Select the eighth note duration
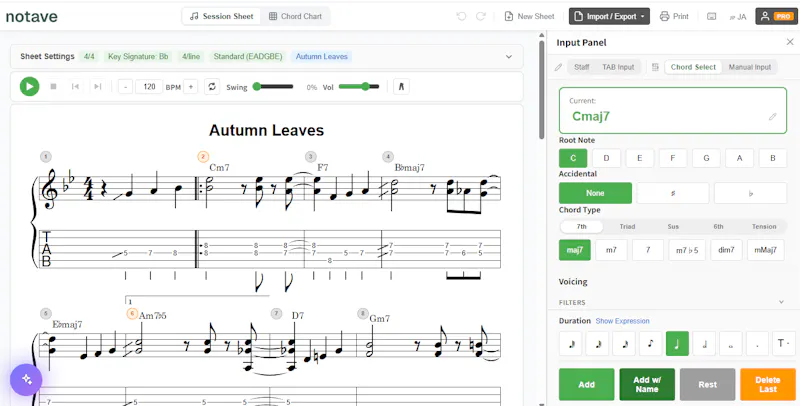 point(651,344)
